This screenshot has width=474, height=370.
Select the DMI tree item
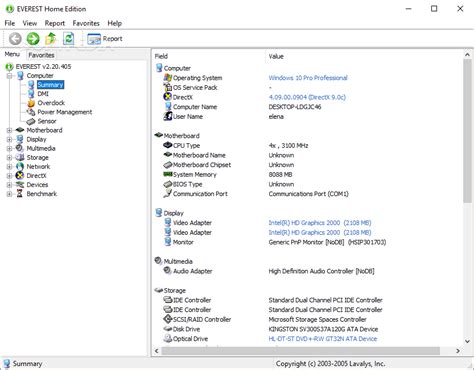(43, 94)
